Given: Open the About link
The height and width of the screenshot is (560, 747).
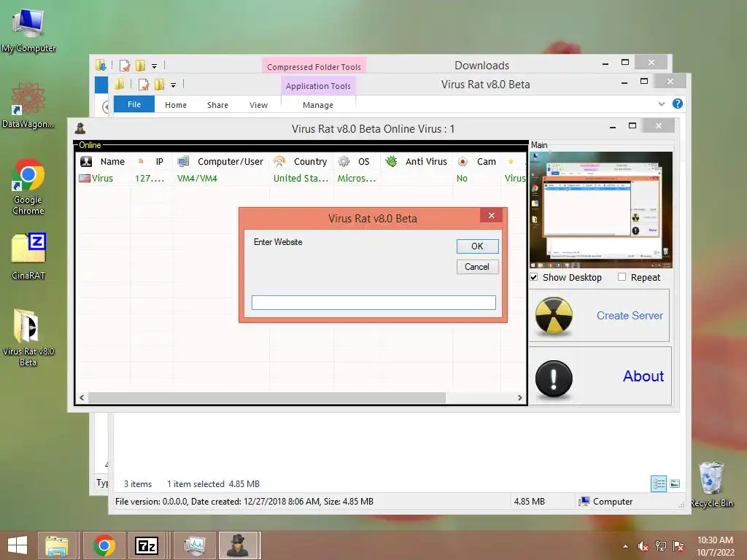Looking at the screenshot, I should pos(643,376).
